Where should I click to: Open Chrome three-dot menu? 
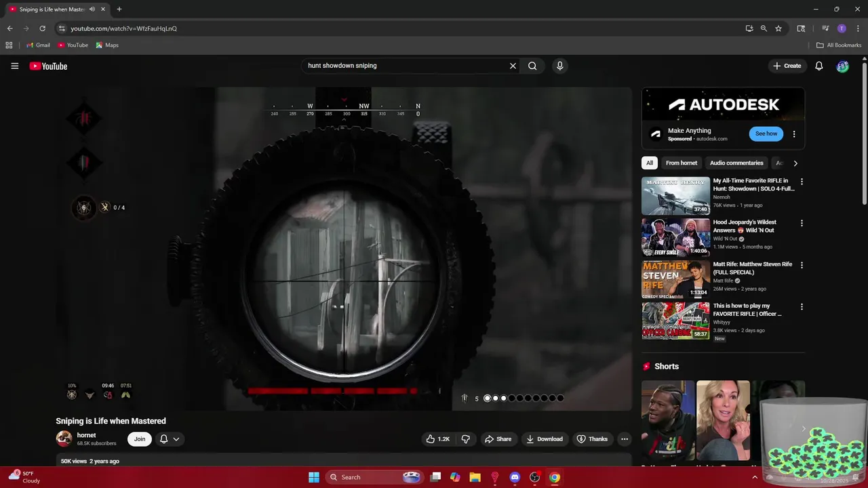(x=858, y=28)
